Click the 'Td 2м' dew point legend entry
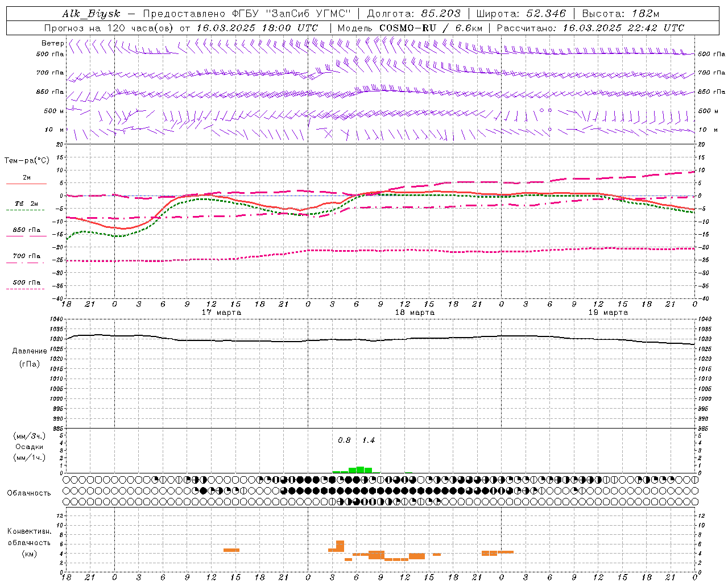This screenshot has width=728, height=582. point(27,203)
